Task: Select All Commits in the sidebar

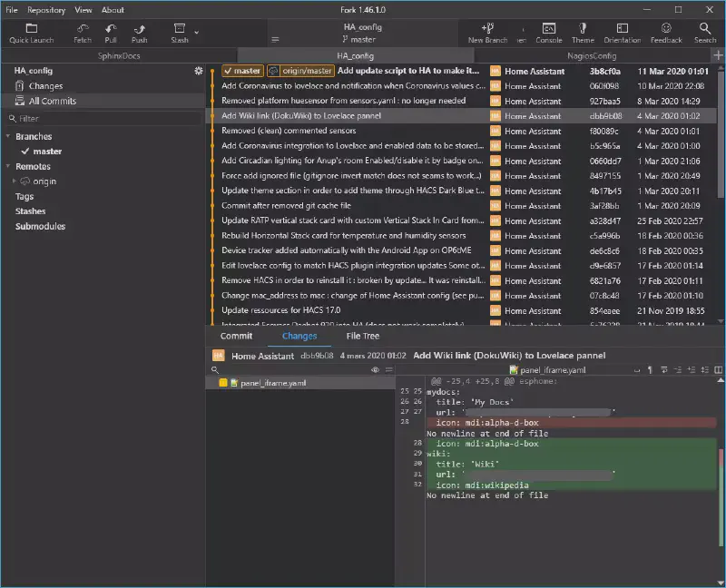Action: click(x=52, y=101)
